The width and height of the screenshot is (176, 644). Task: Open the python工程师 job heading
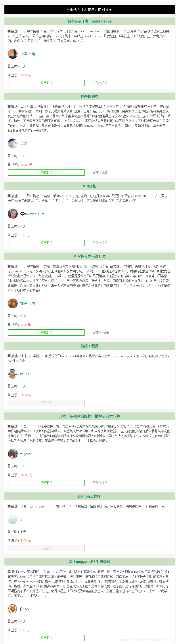(x=89, y=496)
